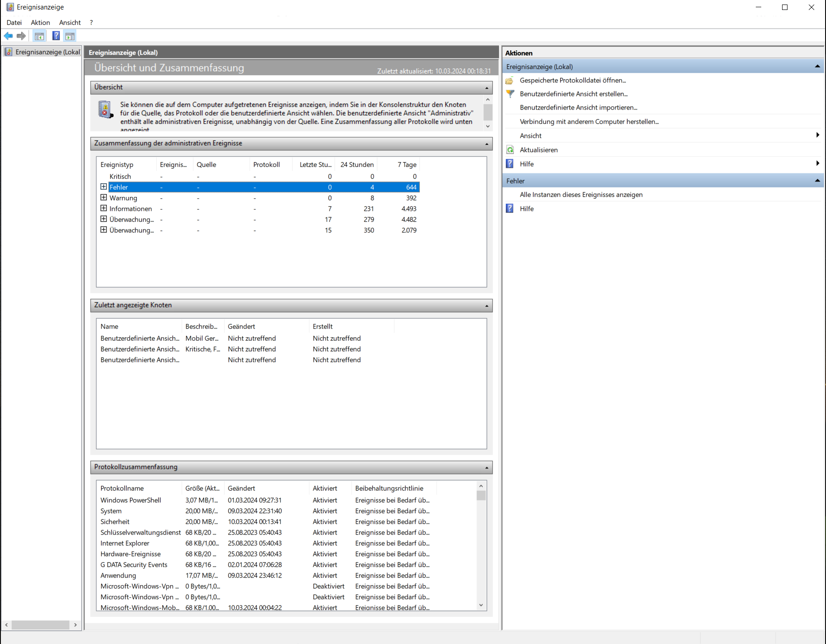Click Benutzerdefinierte Ansicht erstellen
The height and width of the screenshot is (644, 826).
coord(574,94)
